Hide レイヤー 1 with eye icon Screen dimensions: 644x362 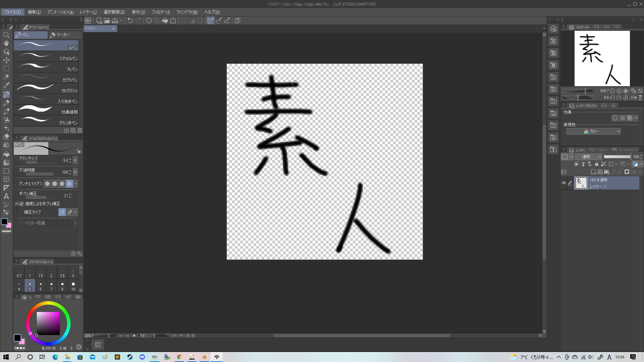564,183
